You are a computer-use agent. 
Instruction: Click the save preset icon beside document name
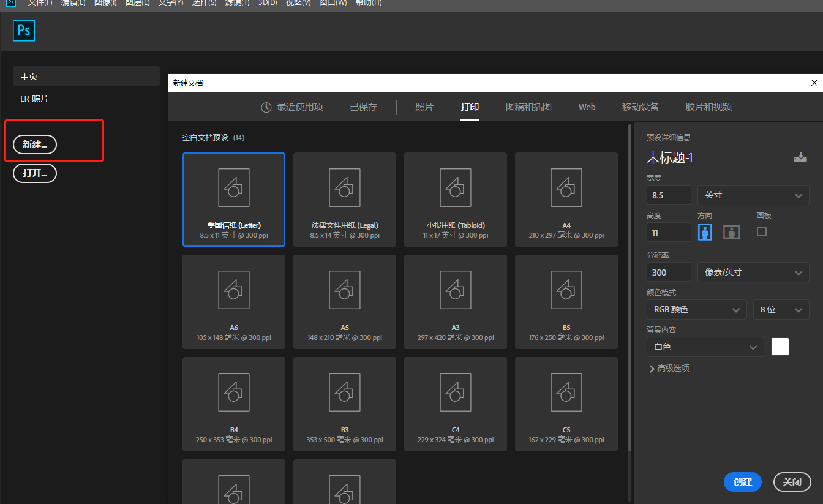[800, 157]
